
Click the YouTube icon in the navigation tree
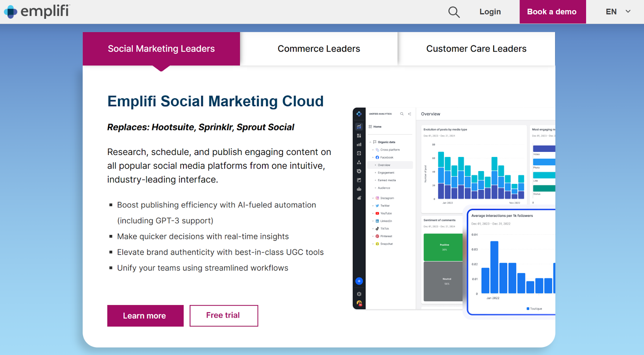point(377,213)
